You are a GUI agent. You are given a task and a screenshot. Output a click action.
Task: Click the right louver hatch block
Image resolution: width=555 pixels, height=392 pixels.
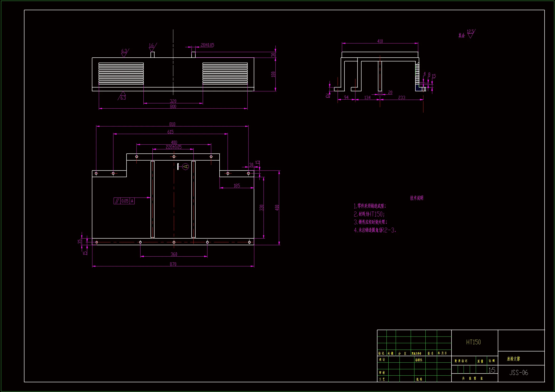click(225, 73)
